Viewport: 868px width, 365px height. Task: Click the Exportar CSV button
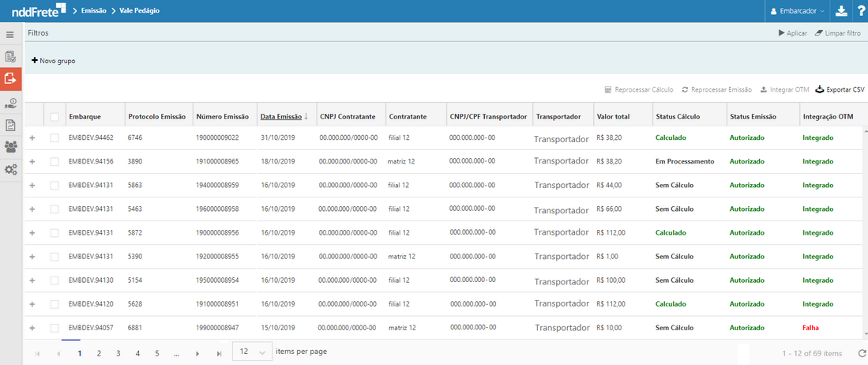[x=840, y=90]
